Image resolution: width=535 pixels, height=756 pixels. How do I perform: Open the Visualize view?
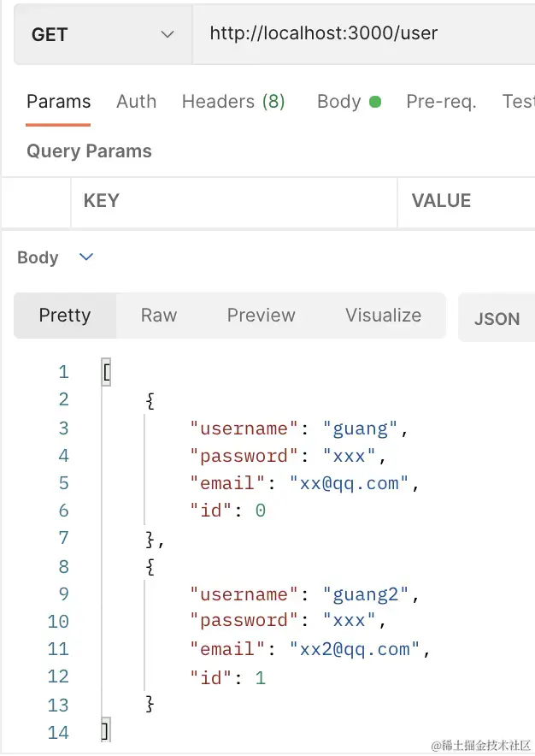coord(383,316)
